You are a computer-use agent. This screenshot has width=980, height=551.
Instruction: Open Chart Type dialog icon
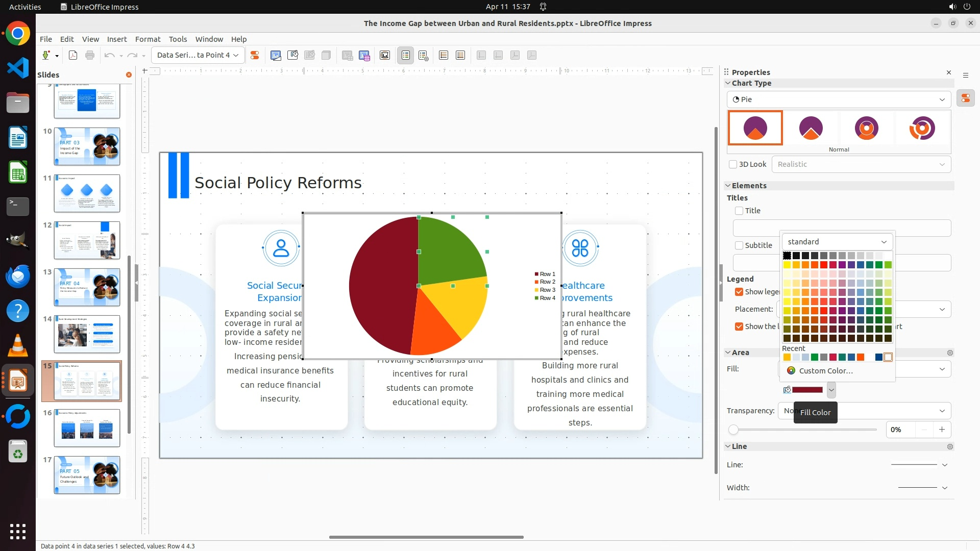(276, 55)
